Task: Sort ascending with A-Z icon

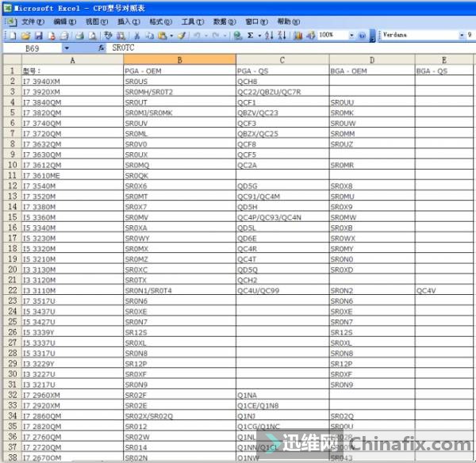Action: click(x=269, y=36)
